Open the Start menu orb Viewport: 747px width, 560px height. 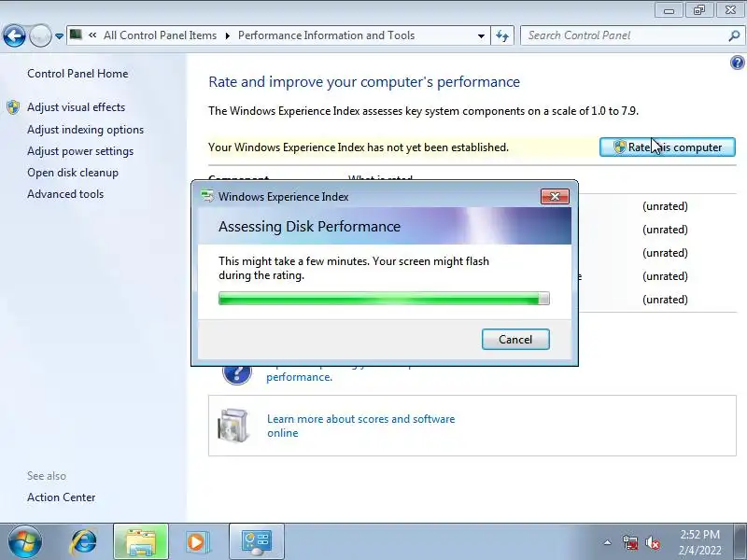pos(25,541)
